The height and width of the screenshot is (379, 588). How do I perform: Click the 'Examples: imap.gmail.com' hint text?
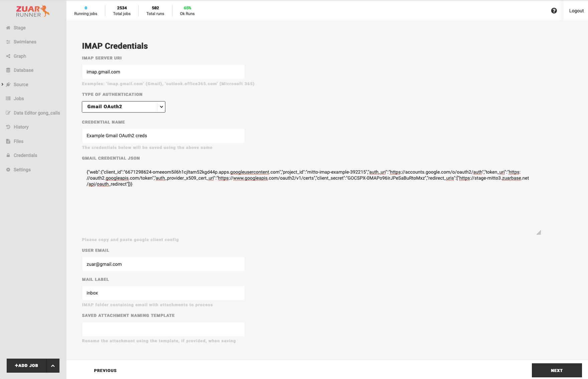point(168,84)
